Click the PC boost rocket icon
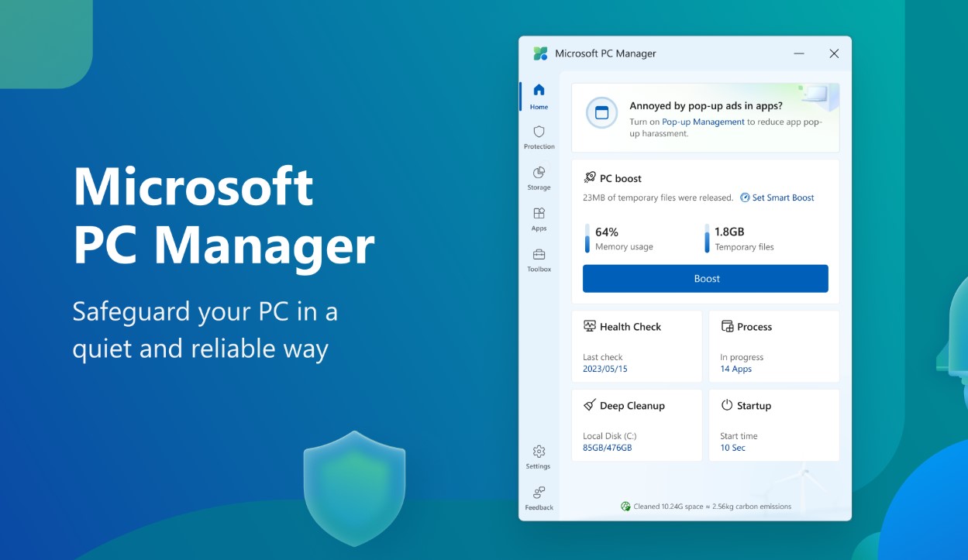 tap(589, 177)
